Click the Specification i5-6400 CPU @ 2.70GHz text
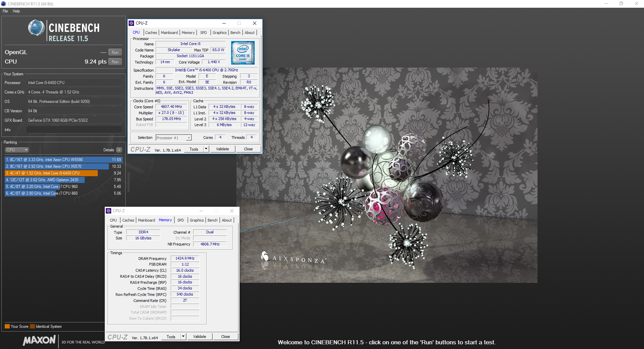This screenshot has height=349, width=644. coord(206,70)
